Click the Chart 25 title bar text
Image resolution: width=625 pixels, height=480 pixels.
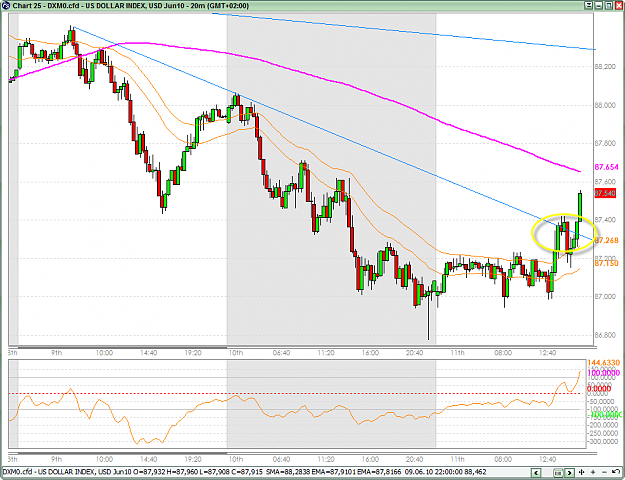(x=130, y=6)
